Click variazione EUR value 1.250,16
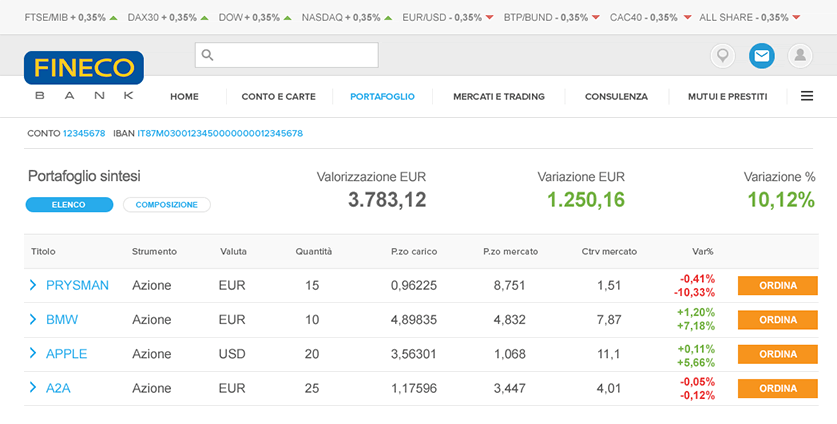 click(x=586, y=200)
